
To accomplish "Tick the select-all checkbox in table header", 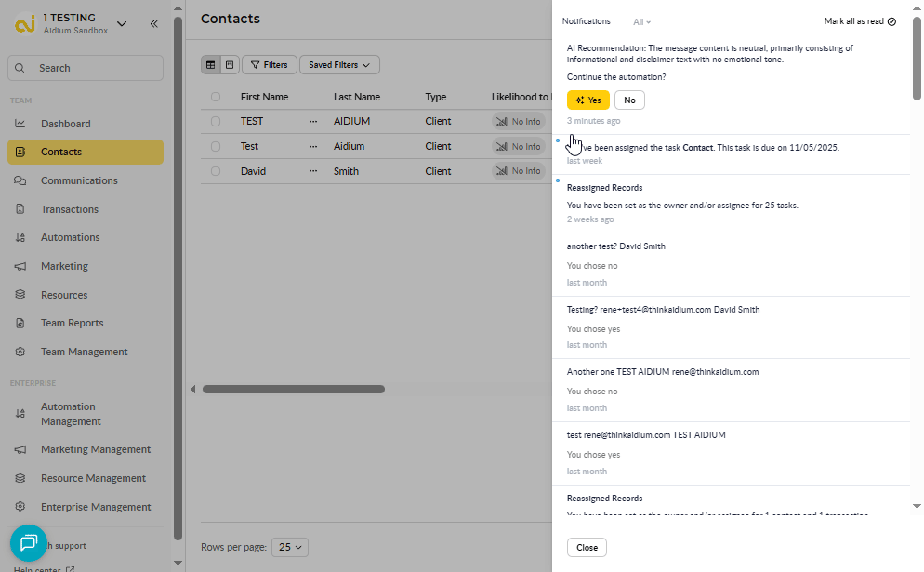I will (216, 97).
